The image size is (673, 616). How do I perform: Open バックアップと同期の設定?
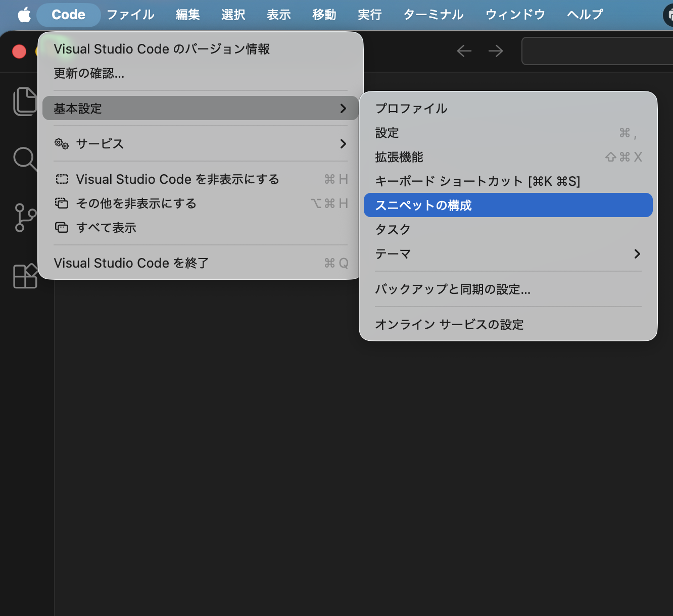[x=453, y=289]
